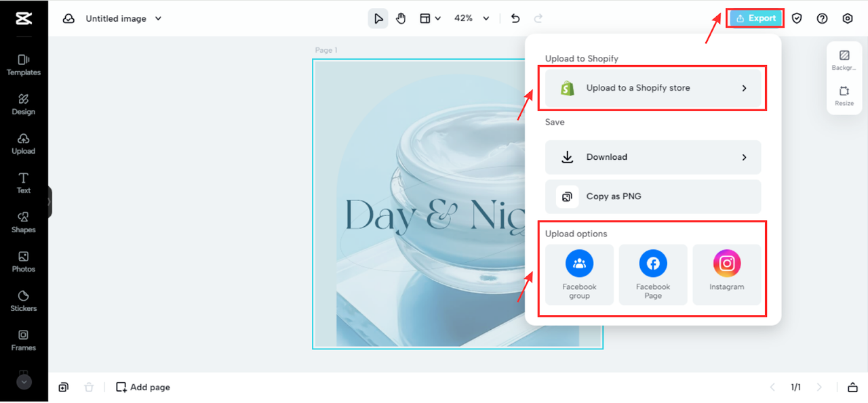Open the Photos panel
Viewport: 868px width, 403px height.
click(x=24, y=261)
